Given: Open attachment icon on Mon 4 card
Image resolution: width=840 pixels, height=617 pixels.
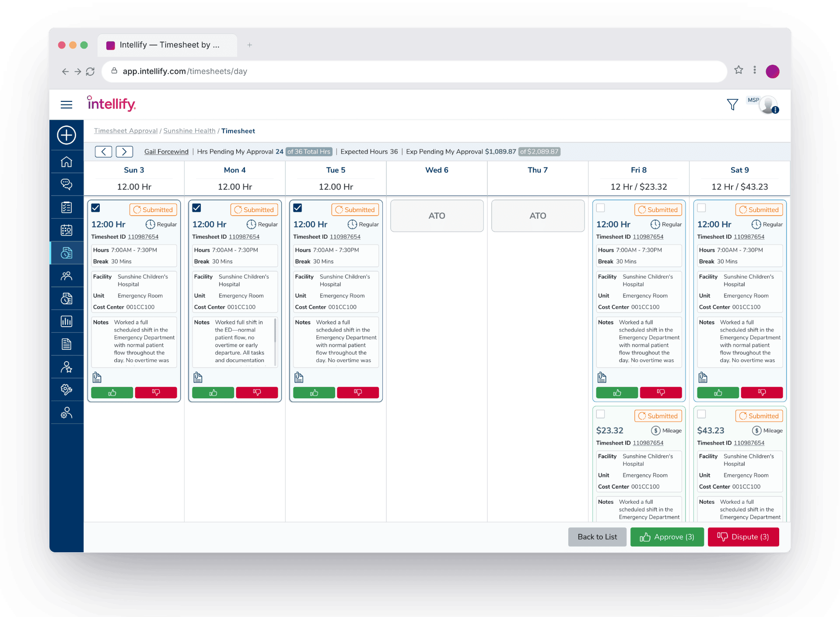Looking at the screenshot, I should tap(198, 377).
